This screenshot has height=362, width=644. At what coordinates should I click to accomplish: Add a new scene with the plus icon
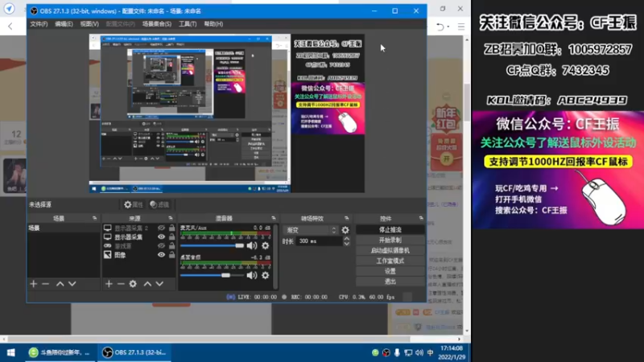[33, 284]
